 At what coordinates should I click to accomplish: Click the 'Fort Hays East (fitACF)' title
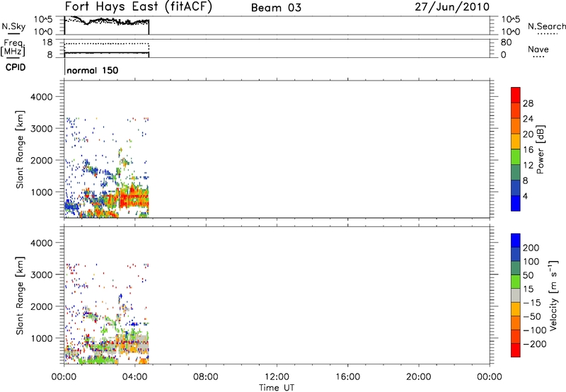coord(138,7)
